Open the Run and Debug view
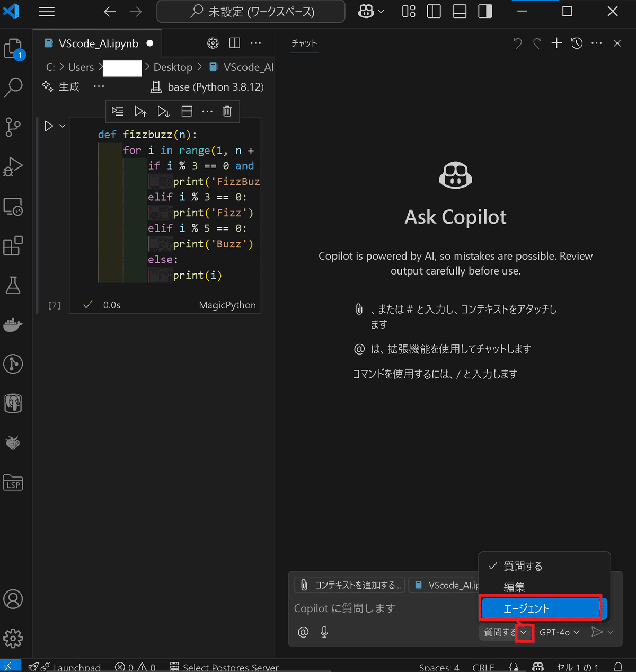This screenshot has height=672, width=636. pos(13,166)
